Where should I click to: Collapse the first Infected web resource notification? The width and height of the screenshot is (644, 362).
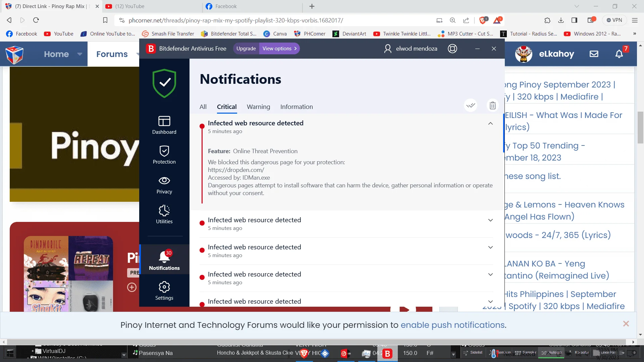[x=490, y=123]
